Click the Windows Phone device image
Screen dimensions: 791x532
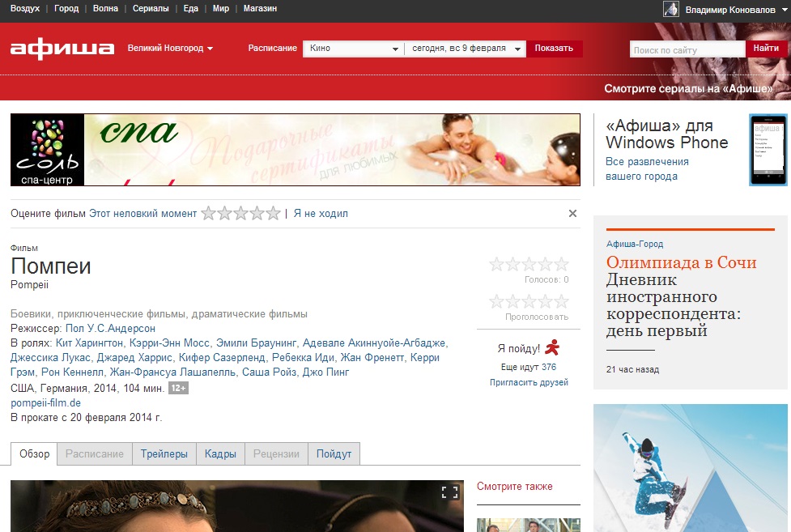click(768, 150)
